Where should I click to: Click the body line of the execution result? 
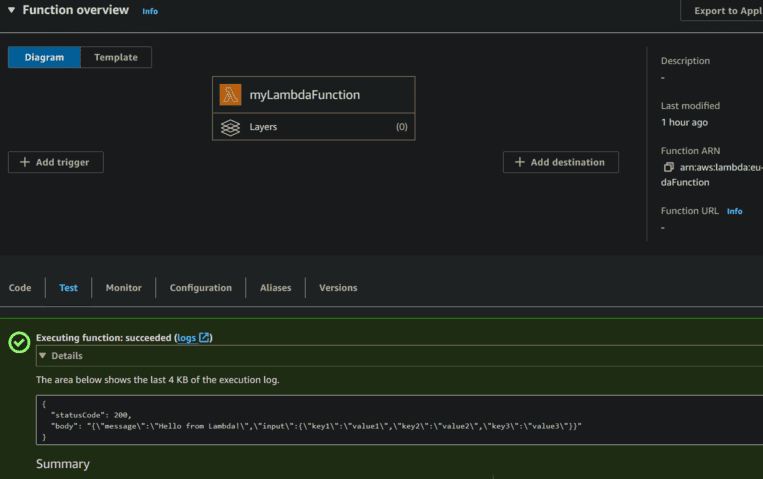pyautogui.click(x=316, y=426)
